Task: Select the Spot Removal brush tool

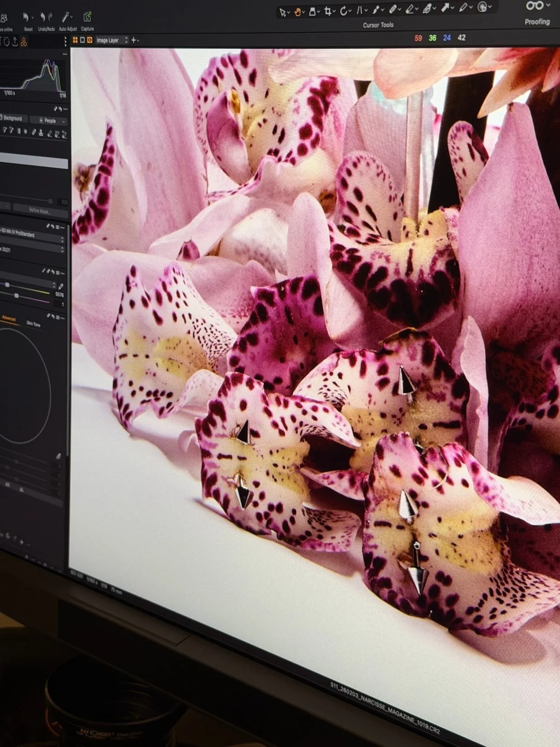Action: 376,10
